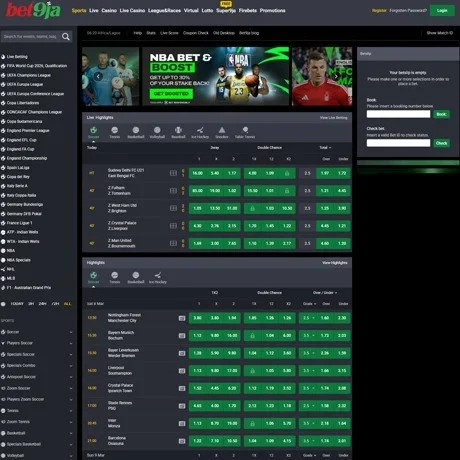Click the Check bet ID input field
The image size is (460, 460).
398,143
